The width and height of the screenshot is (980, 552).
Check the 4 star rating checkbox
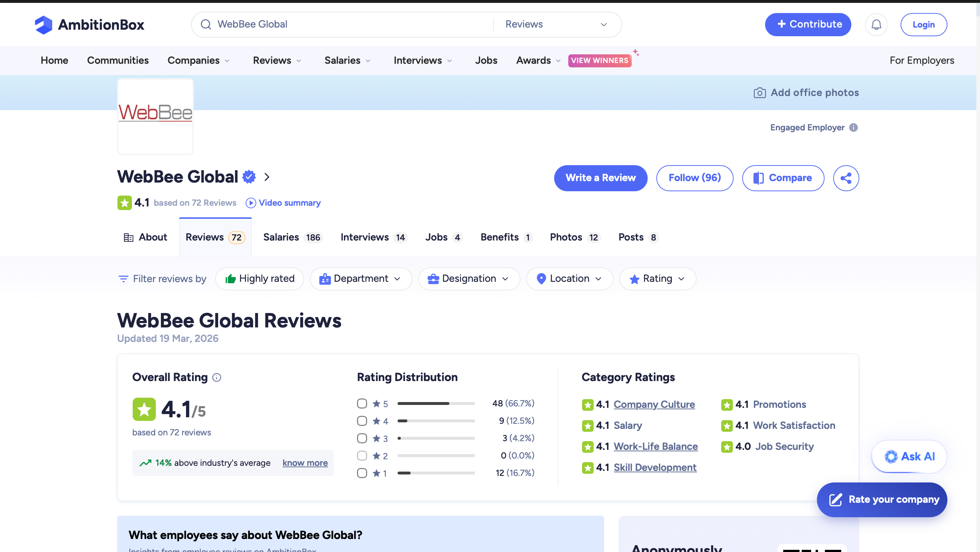pos(362,421)
